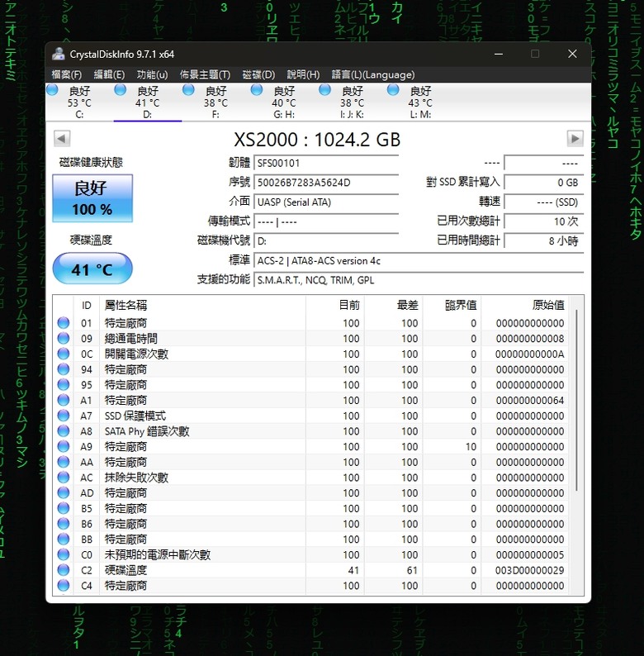Click the 原始值 column header
Screen dimensions: 644x656
click(524, 305)
